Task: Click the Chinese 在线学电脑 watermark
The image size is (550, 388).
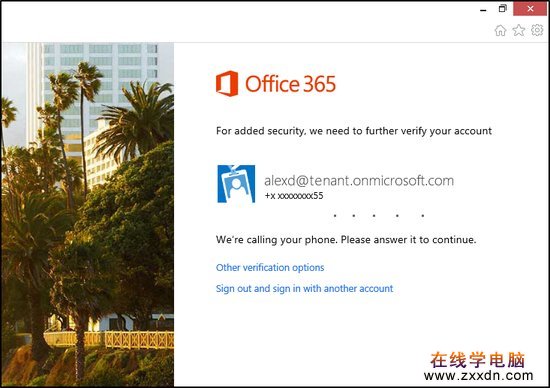Action: (477, 360)
